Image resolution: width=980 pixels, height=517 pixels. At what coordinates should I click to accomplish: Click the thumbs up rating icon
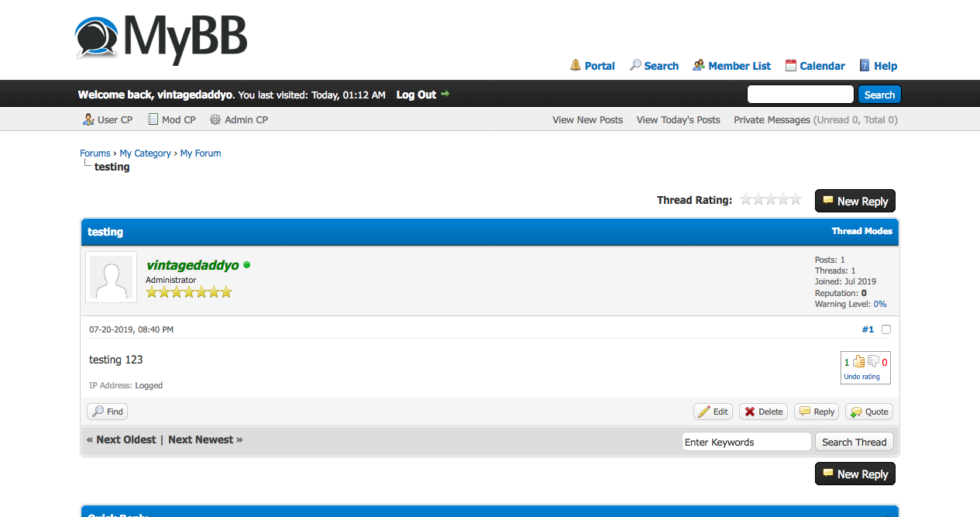tap(858, 361)
